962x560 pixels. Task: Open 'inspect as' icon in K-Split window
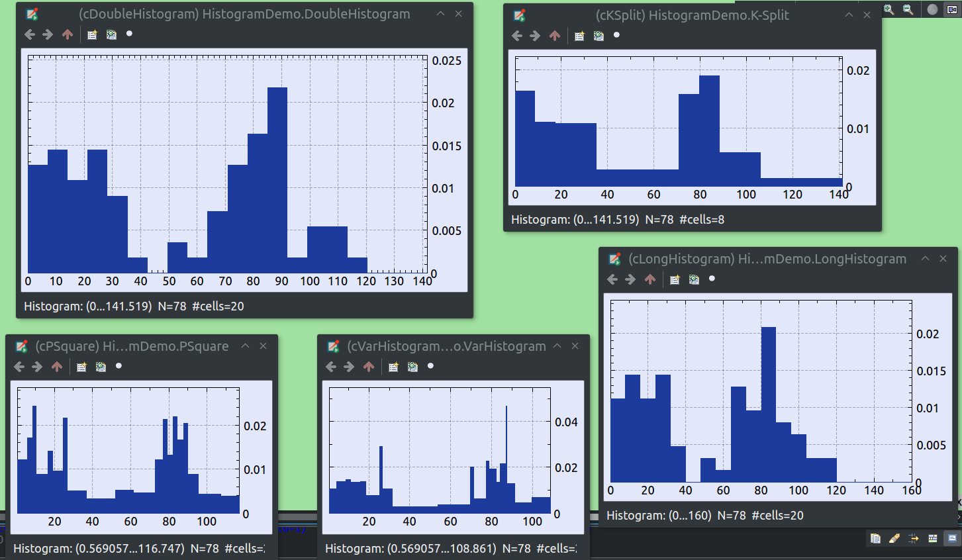pyautogui.click(x=579, y=36)
